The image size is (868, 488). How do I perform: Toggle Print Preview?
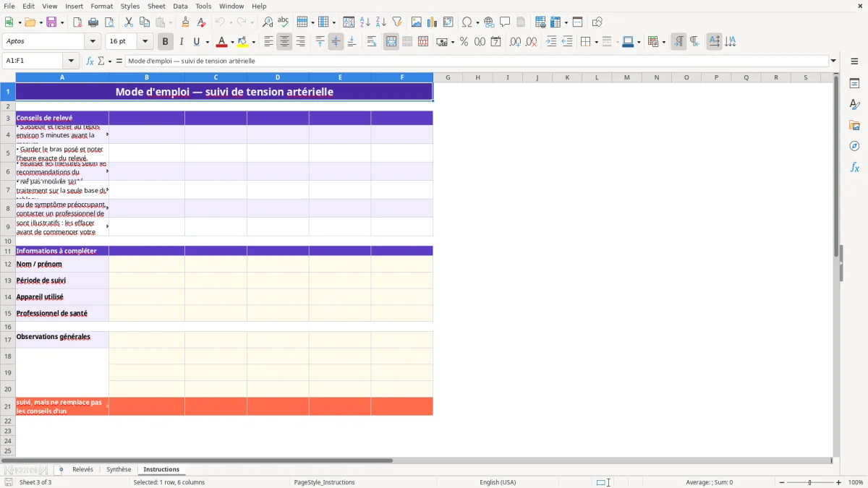[x=109, y=22]
